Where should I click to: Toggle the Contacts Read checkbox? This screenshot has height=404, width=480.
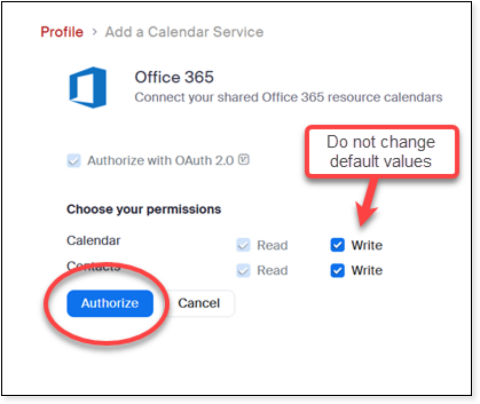[243, 270]
